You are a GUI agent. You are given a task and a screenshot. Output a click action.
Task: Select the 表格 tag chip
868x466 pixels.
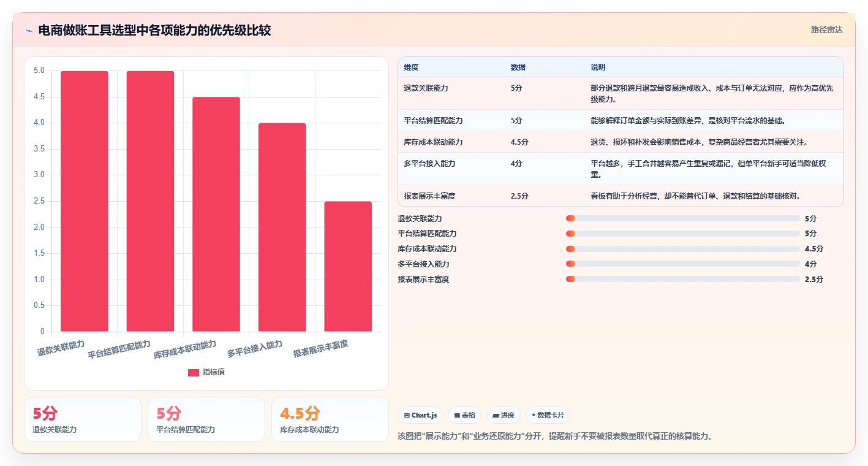(465, 415)
